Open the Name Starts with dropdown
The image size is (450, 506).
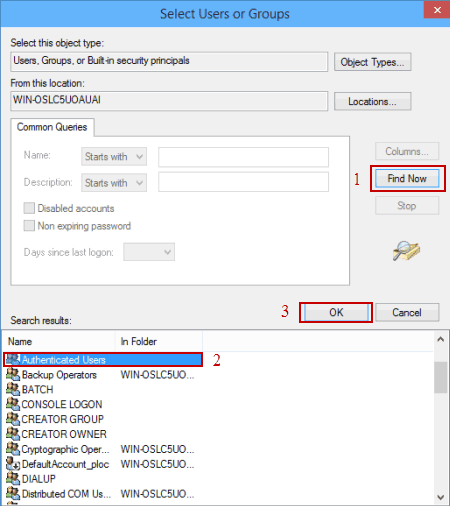(x=114, y=156)
